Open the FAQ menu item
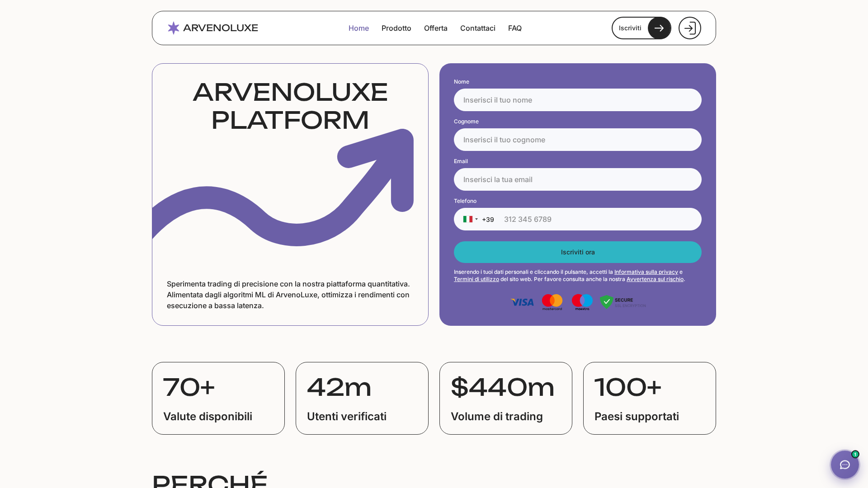 [515, 28]
